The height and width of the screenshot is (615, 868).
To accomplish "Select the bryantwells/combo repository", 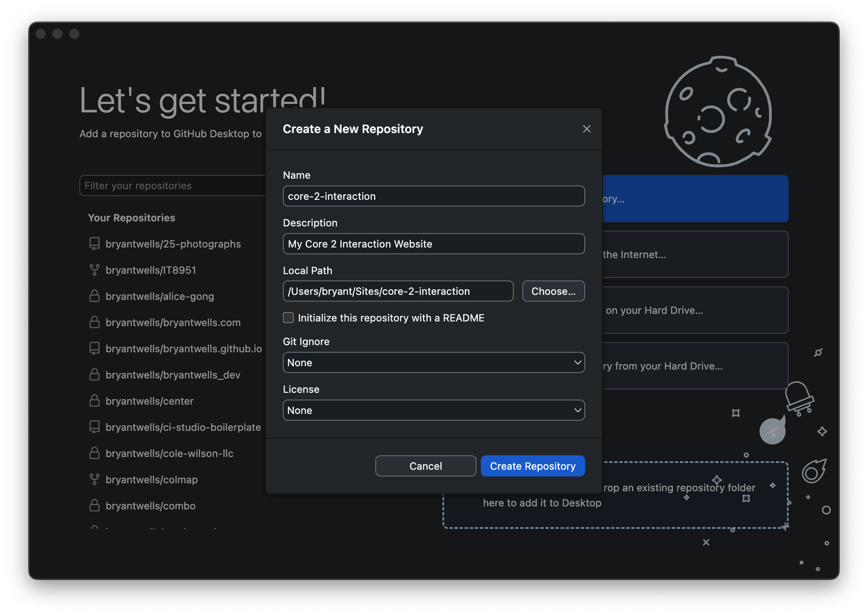I will [150, 506].
